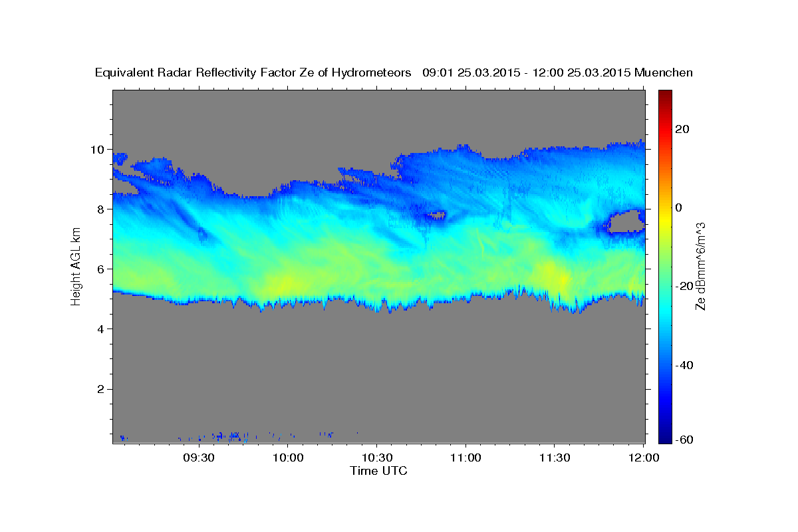Viewport: 798px width, 532px height.
Task: Click the colorbar label '-20'
Action: tap(683, 286)
